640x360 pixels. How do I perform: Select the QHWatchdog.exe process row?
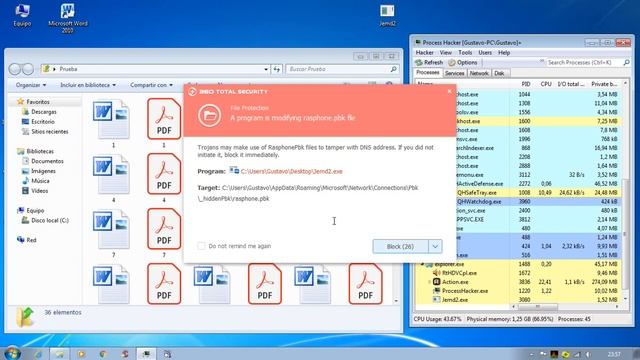pyautogui.click(x=538, y=202)
